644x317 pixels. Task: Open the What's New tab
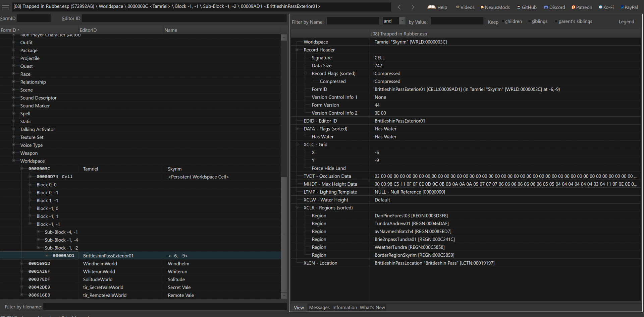[x=372, y=307]
